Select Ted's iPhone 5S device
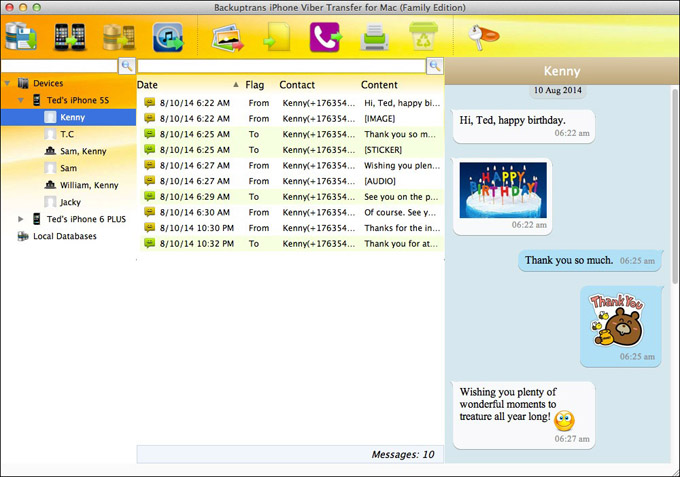The height and width of the screenshot is (477, 680). (78, 100)
